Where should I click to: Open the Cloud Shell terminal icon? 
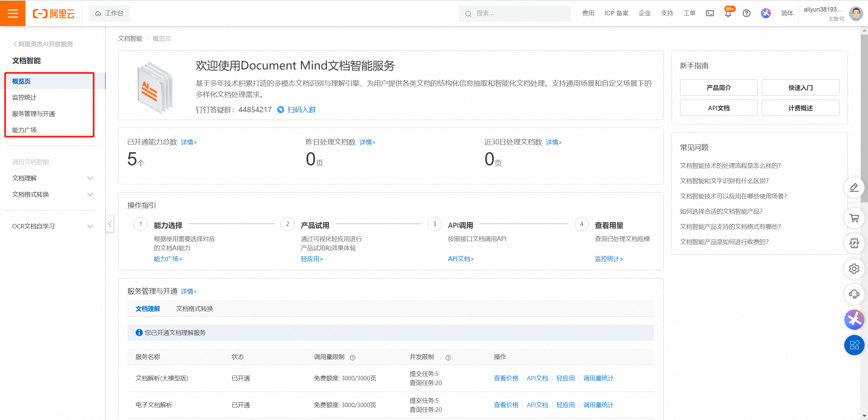click(710, 13)
